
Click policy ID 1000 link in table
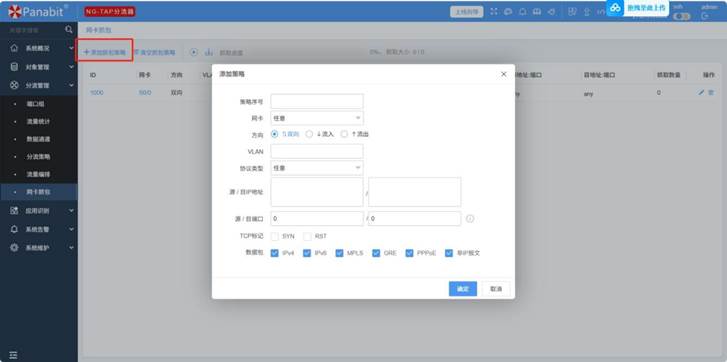tap(96, 93)
